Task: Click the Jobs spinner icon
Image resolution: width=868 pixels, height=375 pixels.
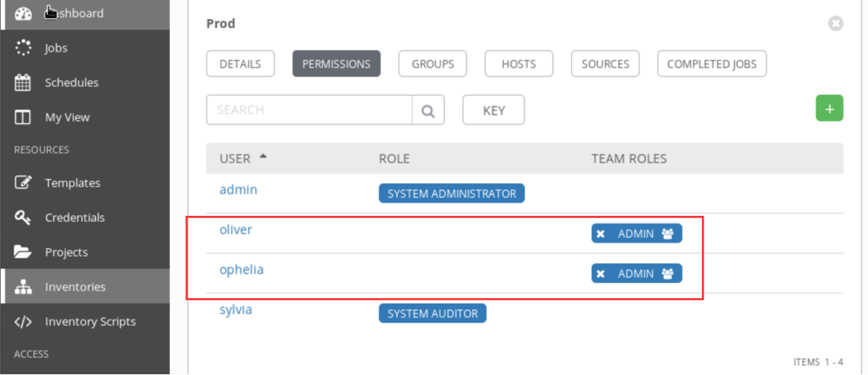Action: [x=22, y=48]
